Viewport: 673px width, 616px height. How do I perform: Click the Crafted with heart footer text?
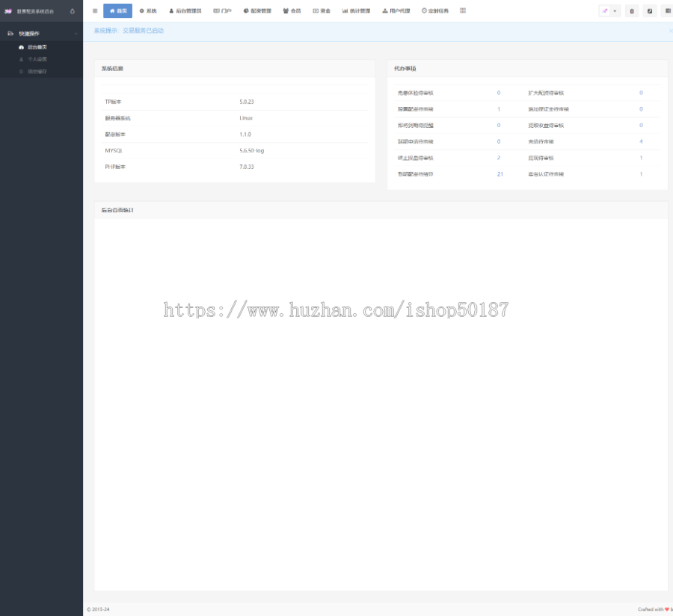[655, 609]
